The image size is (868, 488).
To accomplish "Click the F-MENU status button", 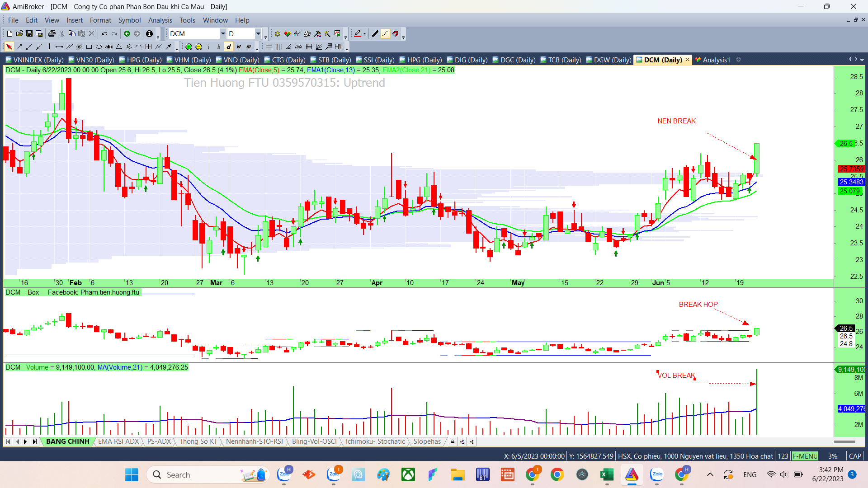I will point(805,456).
